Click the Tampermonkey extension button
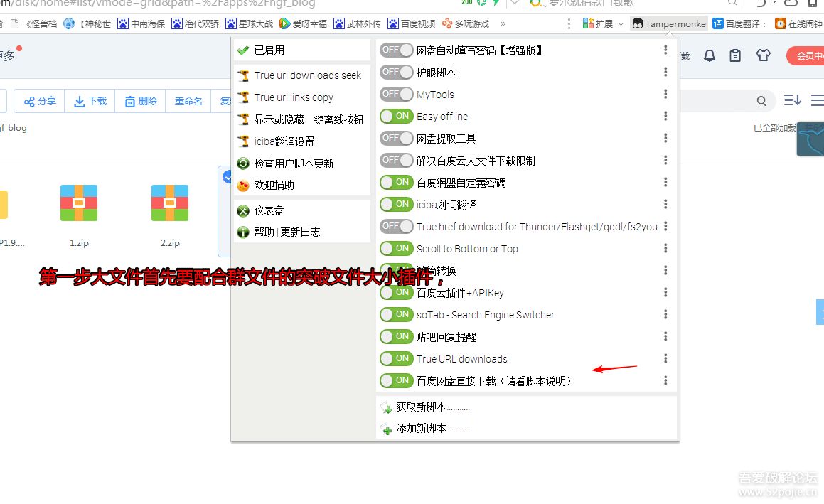Screen dimensions: 824x504 point(668,23)
